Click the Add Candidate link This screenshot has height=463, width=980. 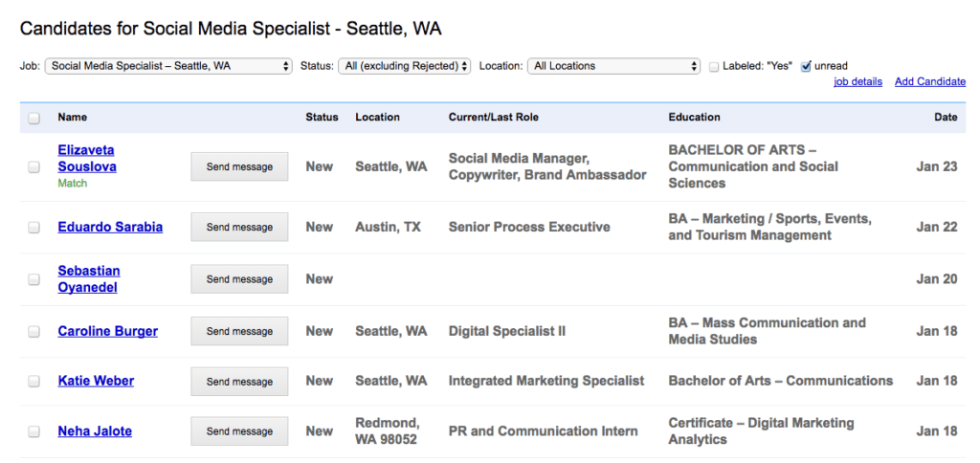pyautogui.click(x=930, y=82)
